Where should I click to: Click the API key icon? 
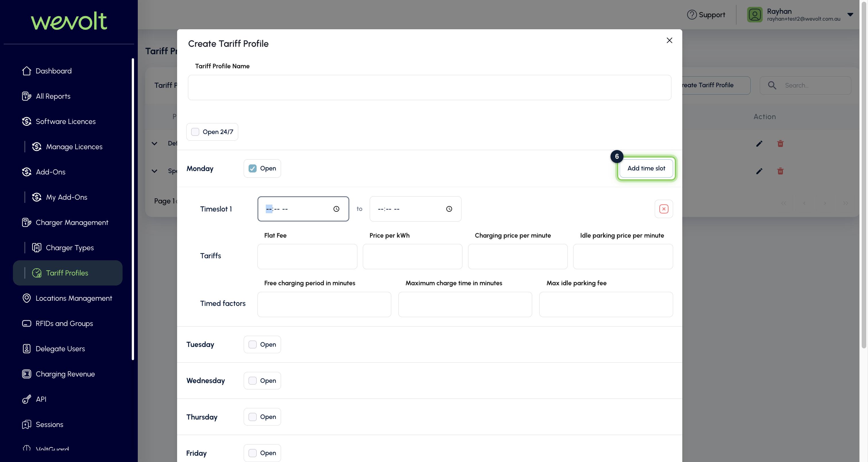26,399
